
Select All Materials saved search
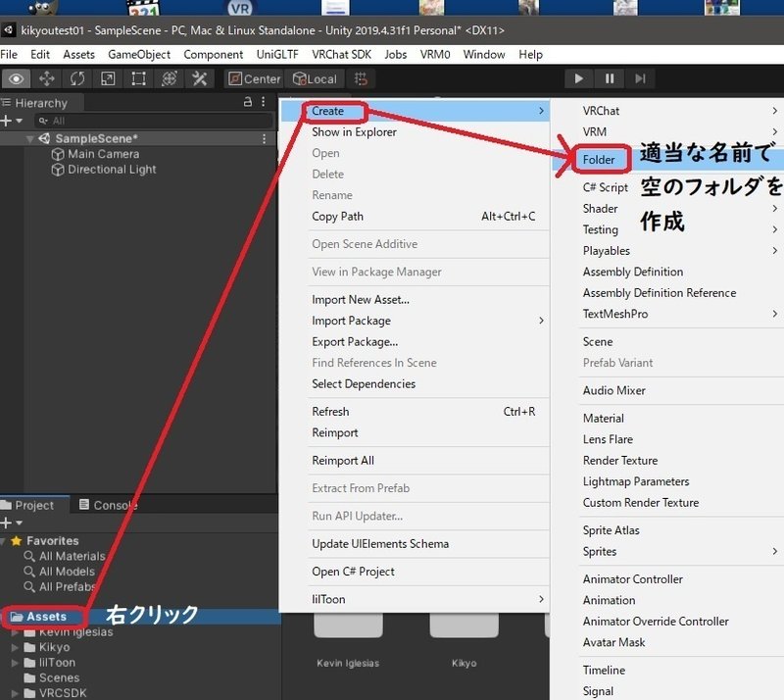65,556
